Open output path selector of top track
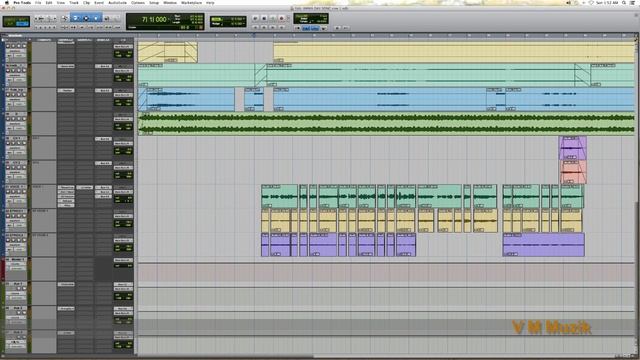 click(123, 47)
